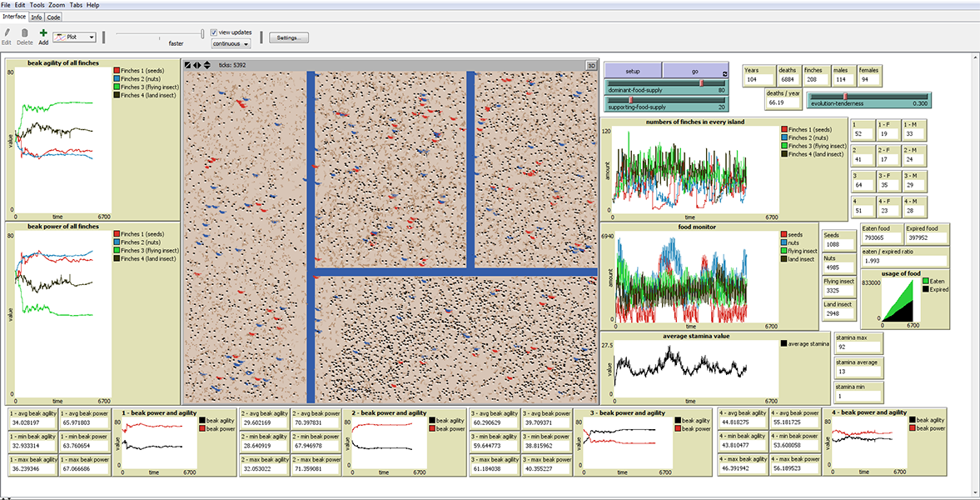Open the Settings dialog

pyautogui.click(x=289, y=37)
